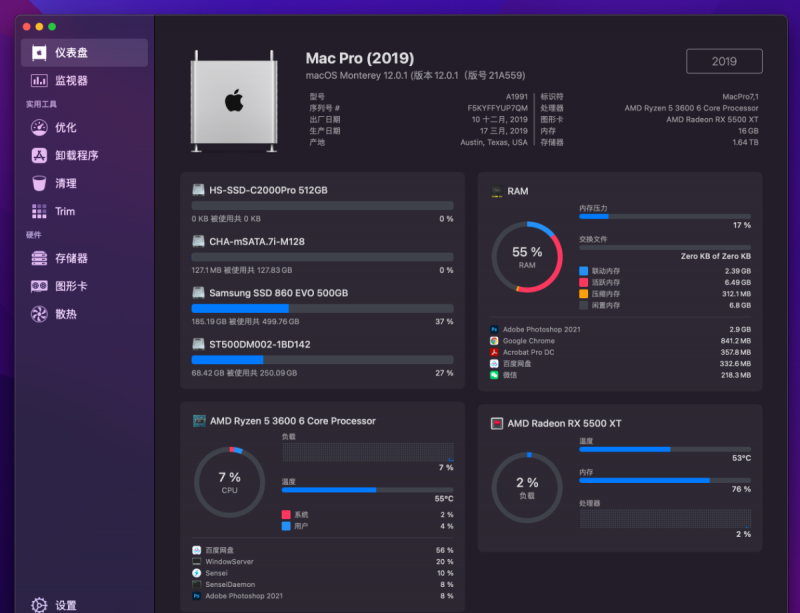This screenshot has width=800, height=613.
Task: Click the Samsung SSD 860 EVO usage bar
Action: pyautogui.click(x=322, y=308)
